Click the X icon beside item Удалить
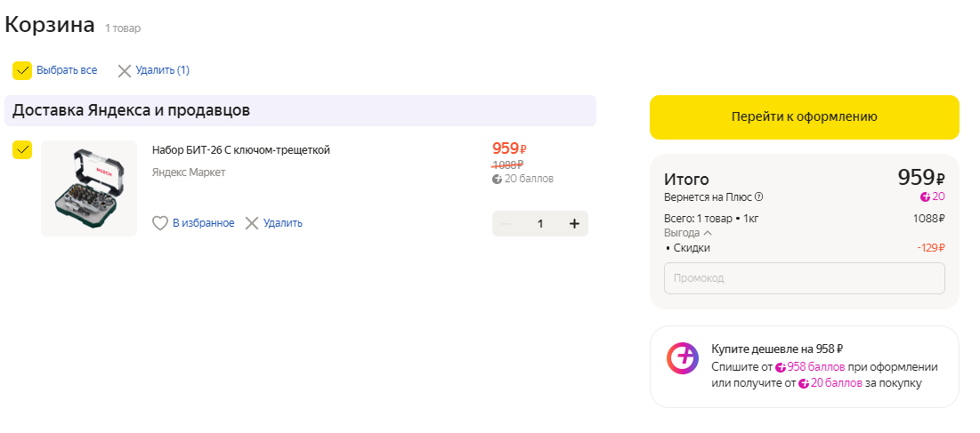Image resolution: width=980 pixels, height=433 pixels. click(x=252, y=223)
